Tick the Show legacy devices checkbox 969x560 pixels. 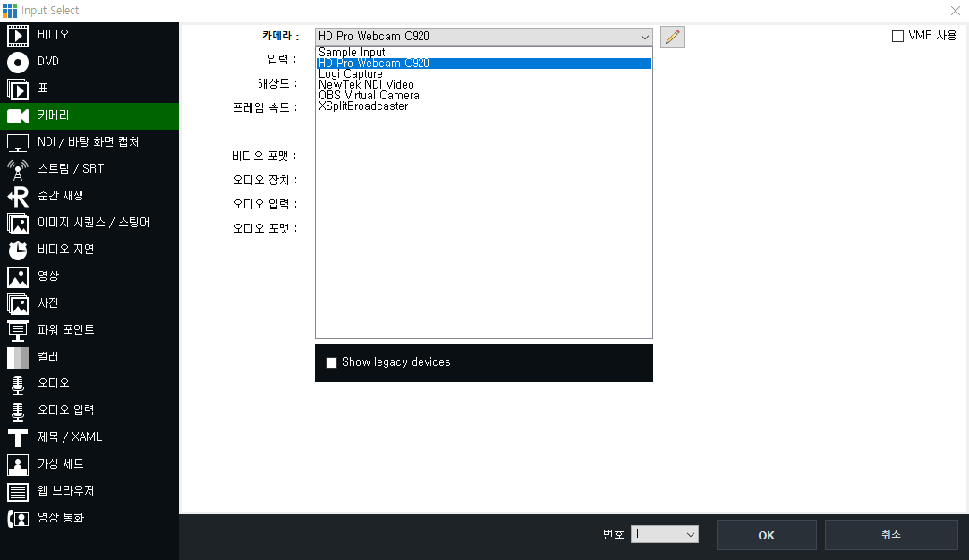coord(331,362)
